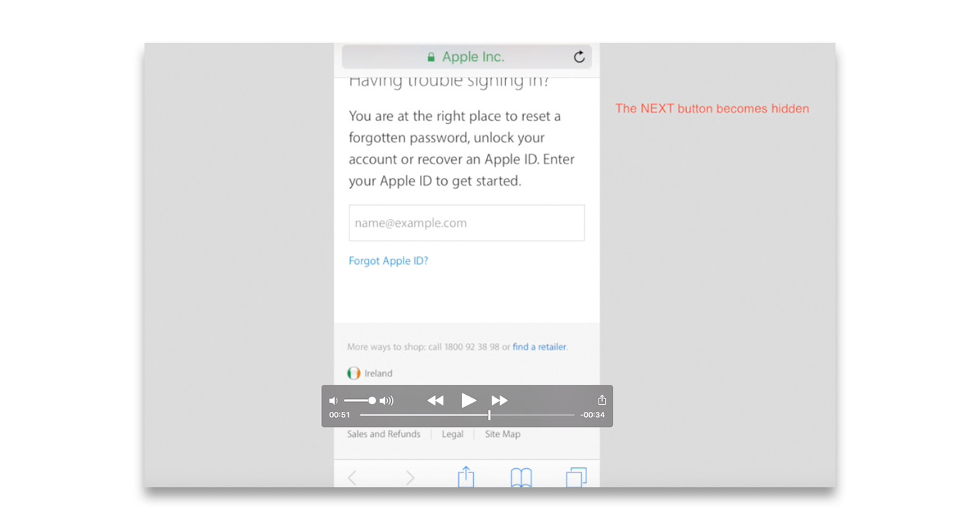Set volume to max with loud speaker icon

tap(386, 401)
